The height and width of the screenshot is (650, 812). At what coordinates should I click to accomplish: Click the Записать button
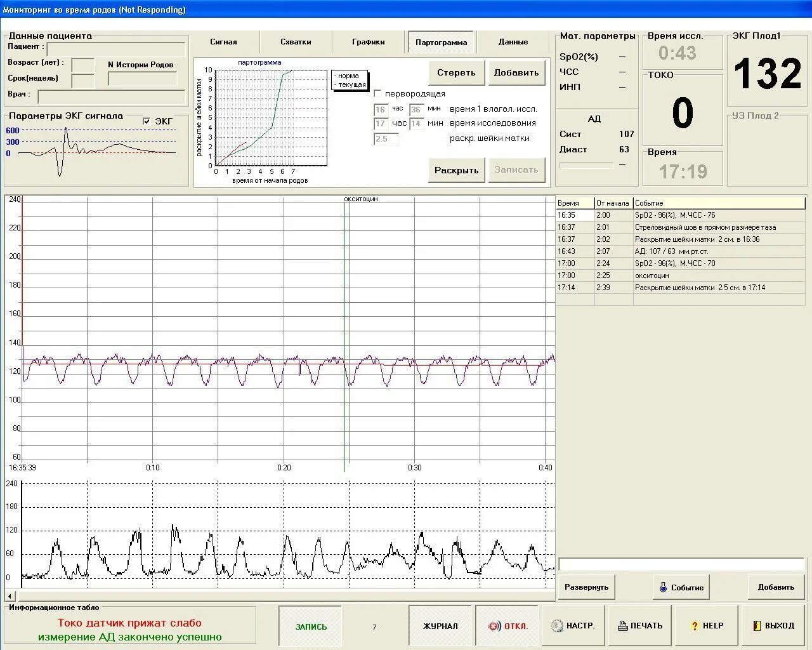(516, 170)
